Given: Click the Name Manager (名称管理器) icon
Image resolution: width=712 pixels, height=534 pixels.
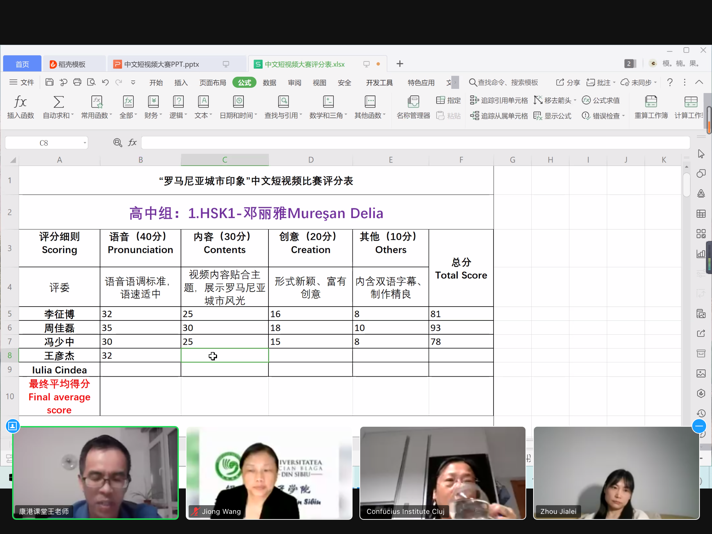Looking at the screenshot, I should coord(413,106).
